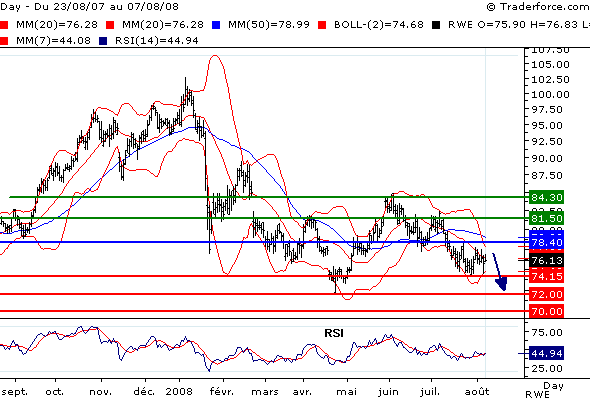Click the red BOLL-(2) legend color square
The image size is (590, 400).
click(x=322, y=25)
